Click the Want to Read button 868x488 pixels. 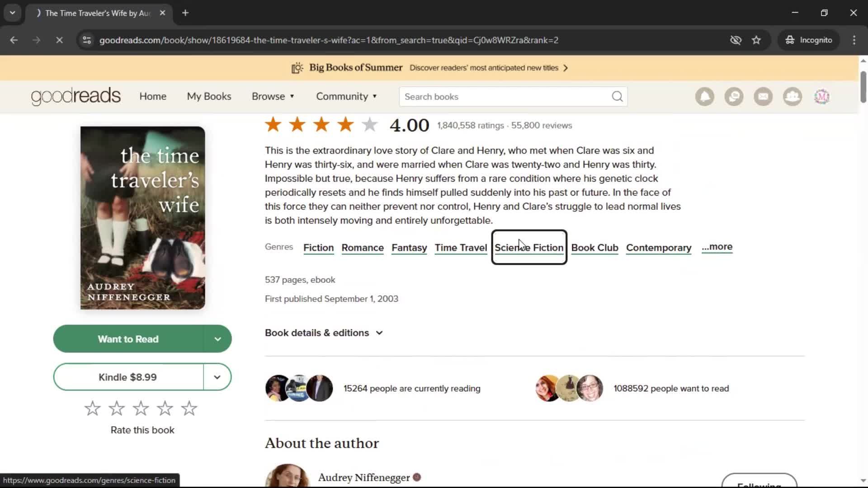(128, 339)
